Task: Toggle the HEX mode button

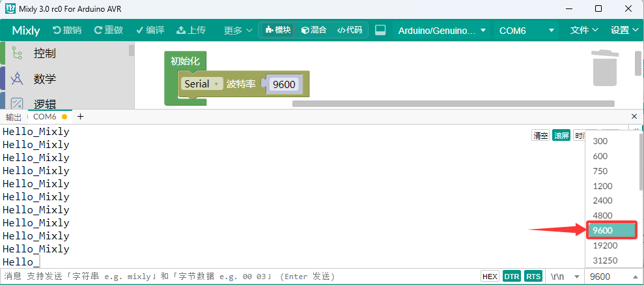Action: click(490, 277)
